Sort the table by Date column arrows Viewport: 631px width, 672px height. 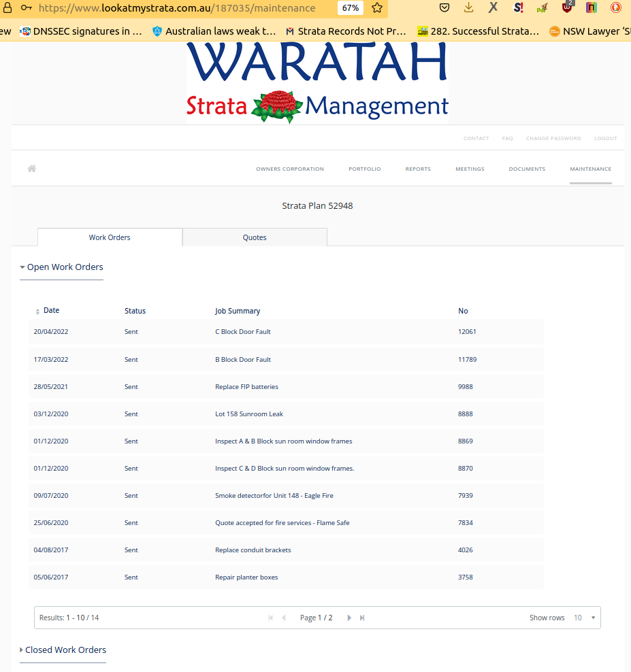click(37, 311)
